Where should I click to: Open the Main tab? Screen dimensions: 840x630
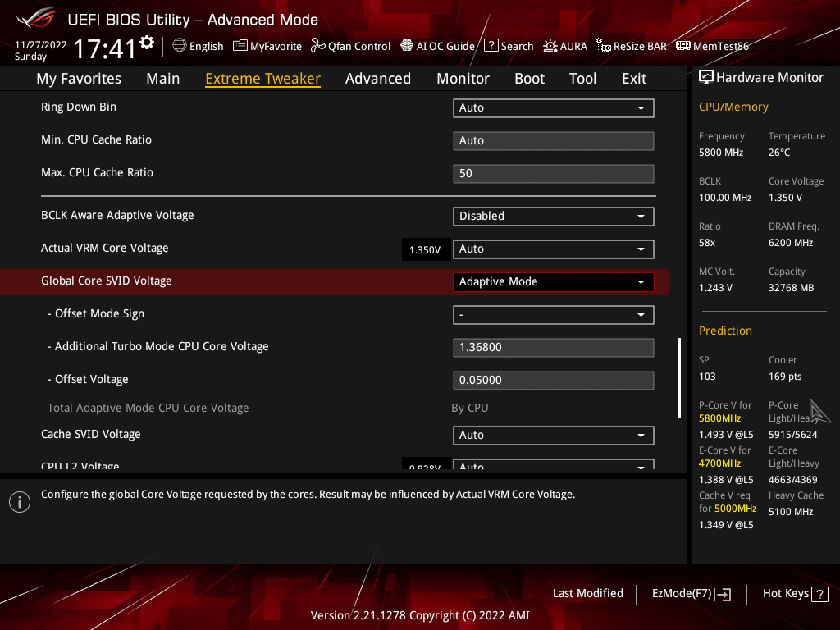[163, 79]
